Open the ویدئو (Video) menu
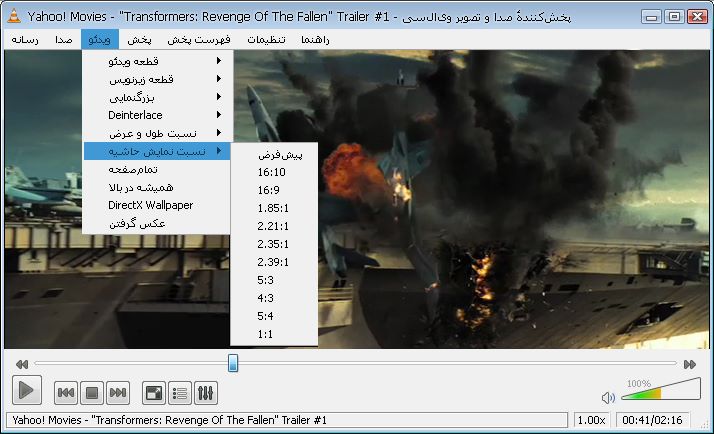The width and height of the screenshot is (714, 434). click(100, 40)
